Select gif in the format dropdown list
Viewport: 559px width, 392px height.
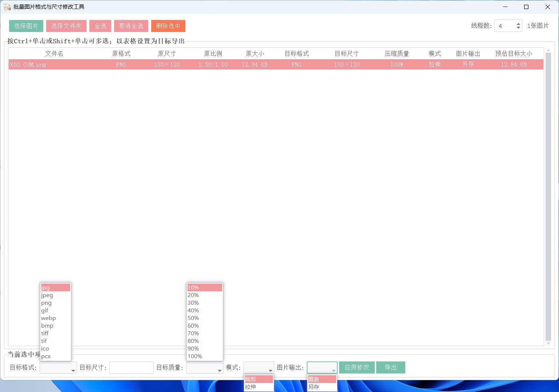pos(45,310)
